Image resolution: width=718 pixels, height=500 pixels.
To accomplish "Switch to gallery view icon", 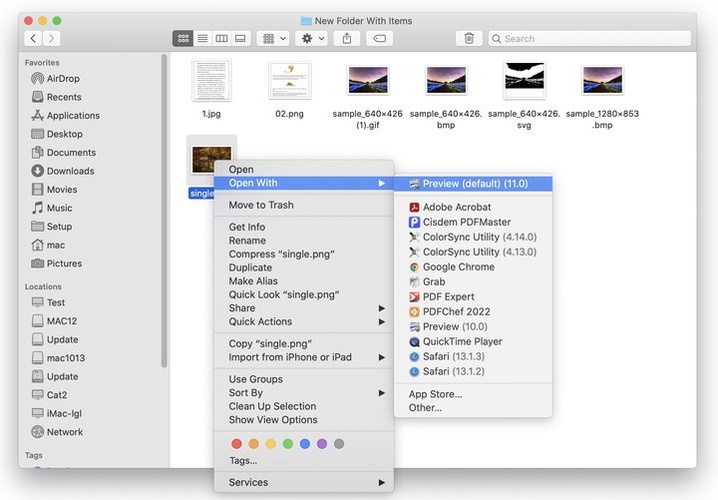I will (x=240, y=38).
